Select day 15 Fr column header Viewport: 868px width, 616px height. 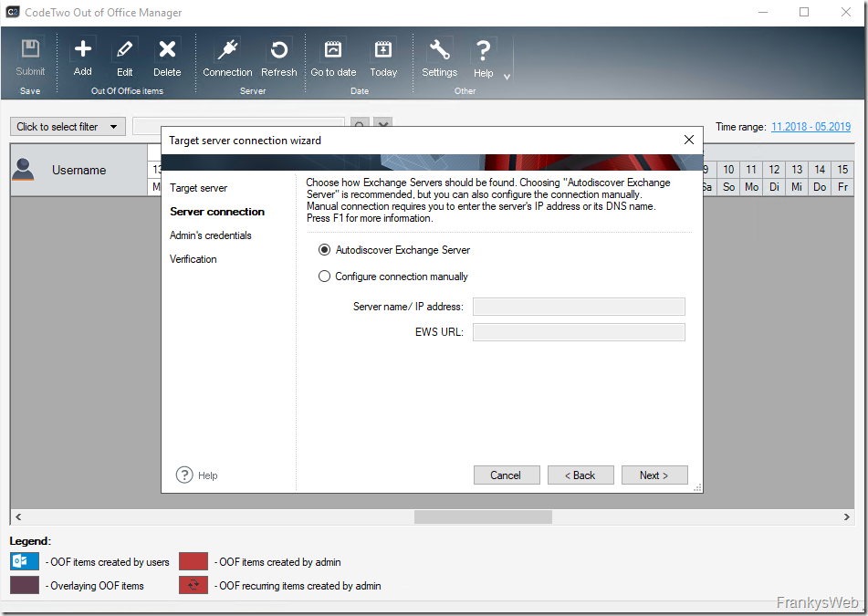point(842,178)
